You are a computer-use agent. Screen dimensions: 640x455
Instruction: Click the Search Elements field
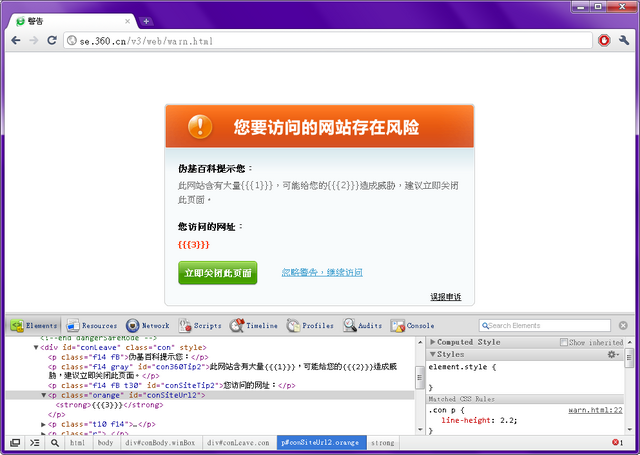[x=545, y=326]
